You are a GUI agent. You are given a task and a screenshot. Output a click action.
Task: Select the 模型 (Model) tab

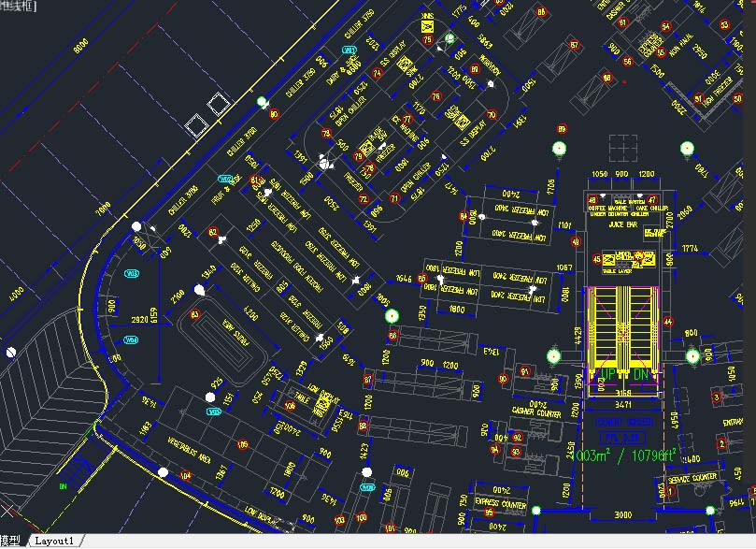tap(10, 542)
